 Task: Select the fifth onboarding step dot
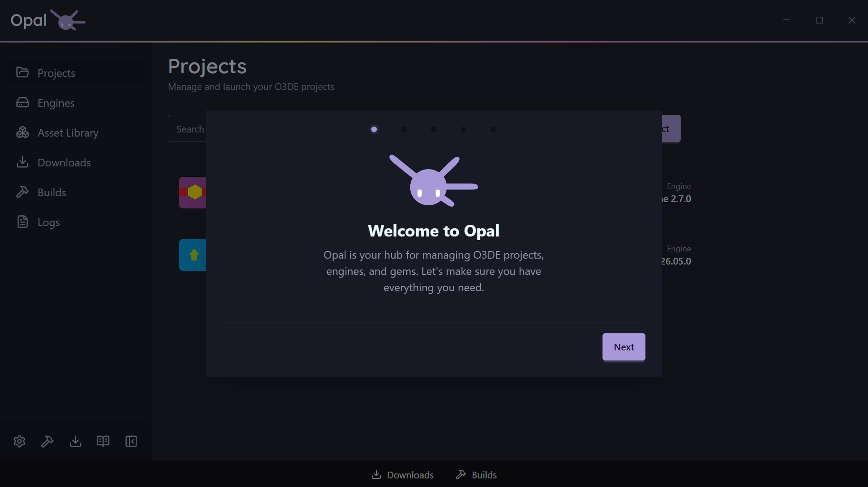click(493, 129)
